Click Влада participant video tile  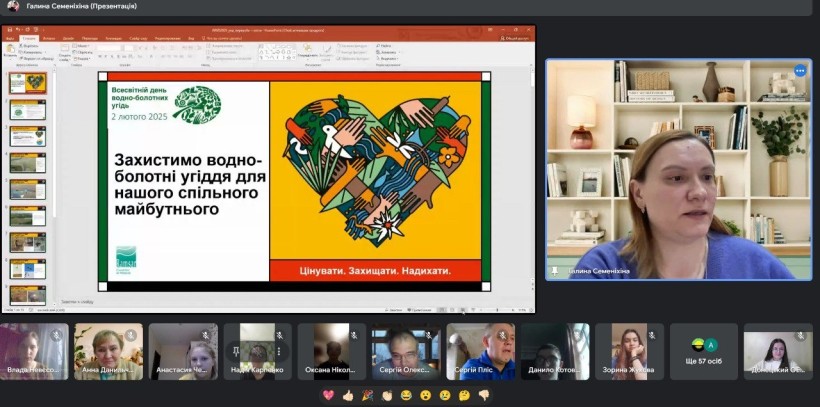34,352
